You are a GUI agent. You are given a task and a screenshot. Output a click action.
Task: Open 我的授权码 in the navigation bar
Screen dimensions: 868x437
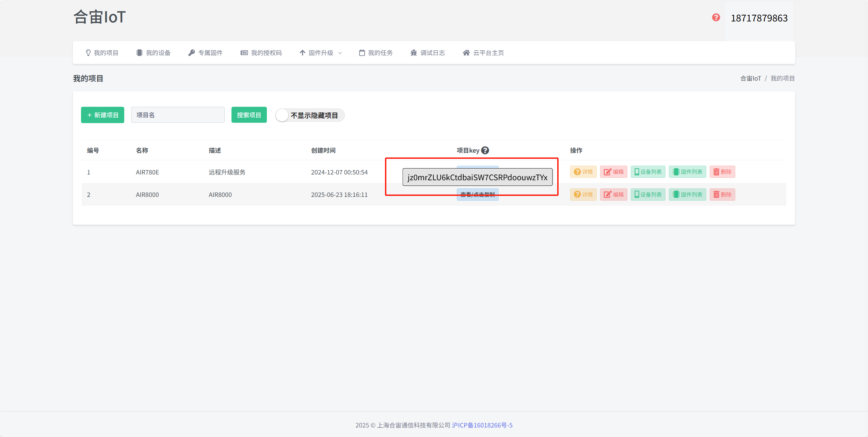point(261,53)
